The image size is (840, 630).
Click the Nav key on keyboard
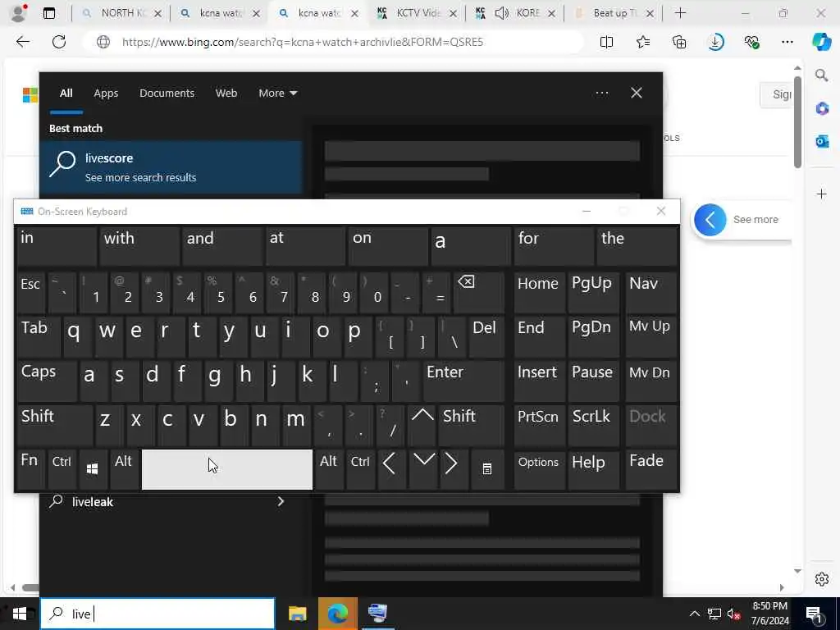click(x=651, y=293)
